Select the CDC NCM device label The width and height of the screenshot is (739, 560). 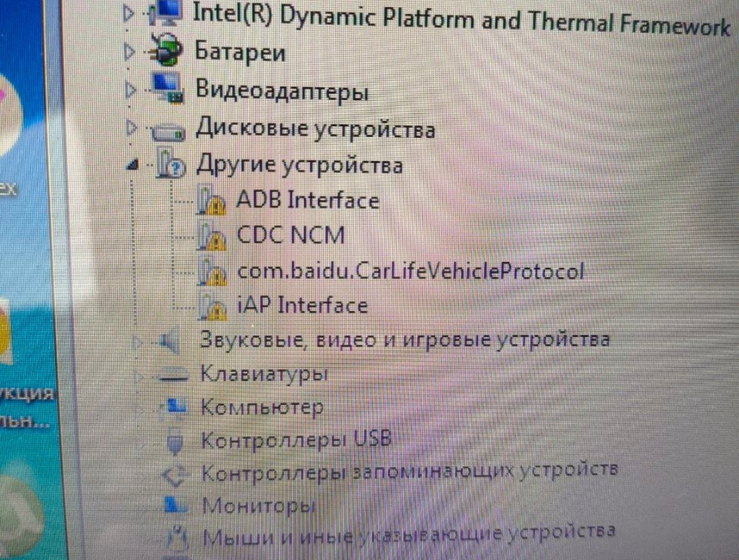coord(291,235)
